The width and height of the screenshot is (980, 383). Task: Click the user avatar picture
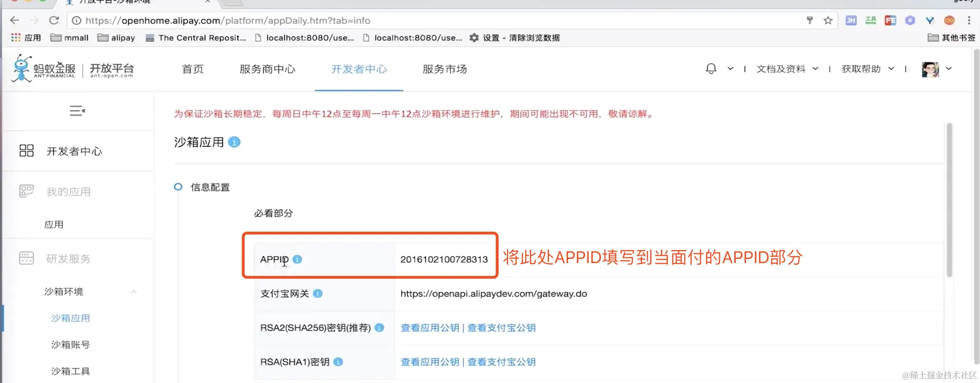pos(930,69)
